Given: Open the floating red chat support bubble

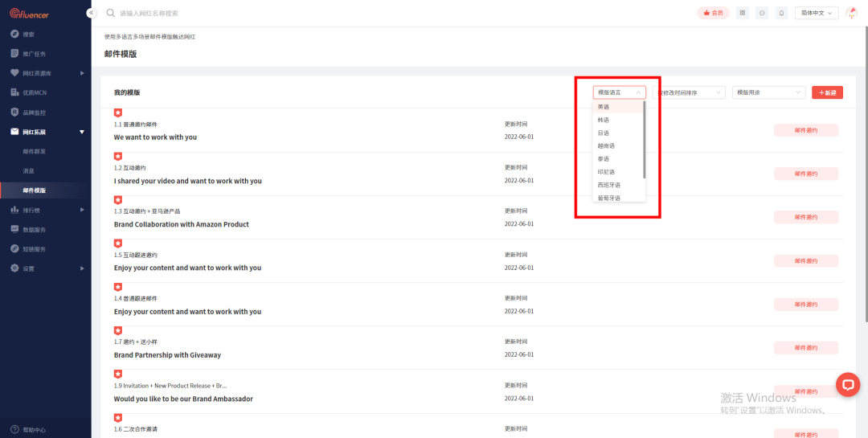Looking at the screenshot, I should pyautogui.click(x=847, y=385).
